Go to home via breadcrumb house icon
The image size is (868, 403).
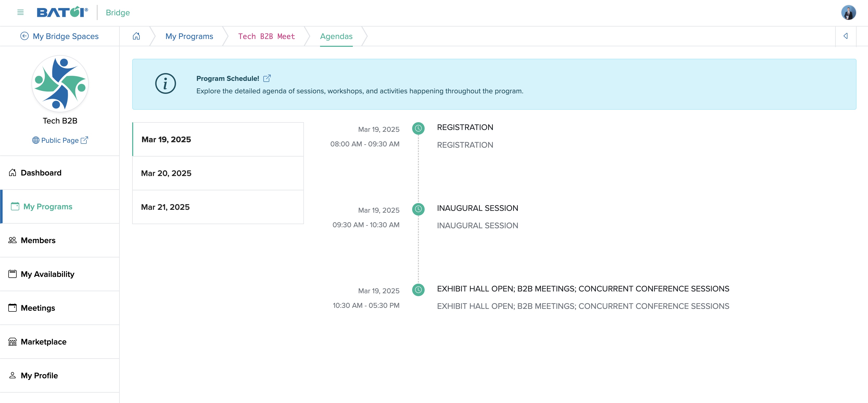click(136, 36)
